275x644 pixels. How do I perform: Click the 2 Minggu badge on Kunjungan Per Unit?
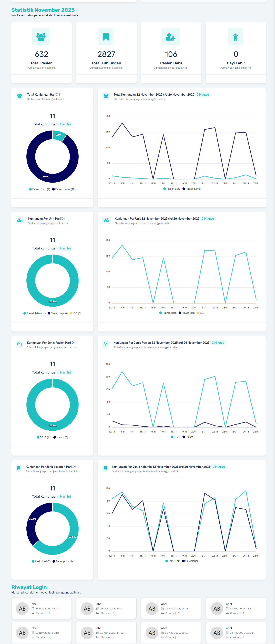(x=208, y=218)
